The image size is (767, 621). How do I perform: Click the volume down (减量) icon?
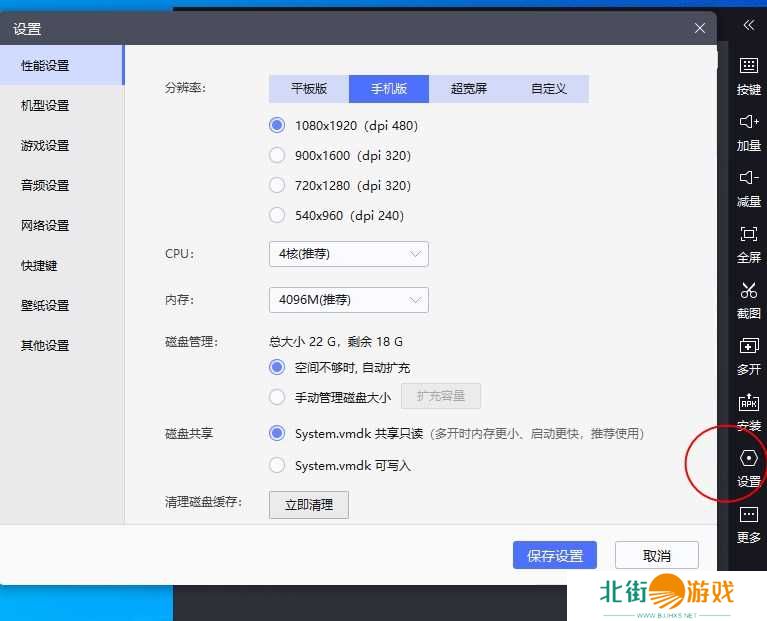pyautogui.click(x=748, y=178)
